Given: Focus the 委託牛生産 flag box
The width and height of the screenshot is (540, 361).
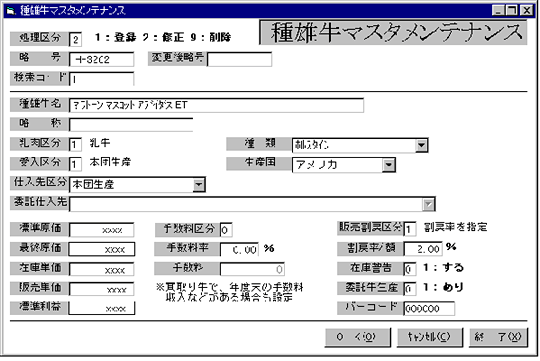Looking at the screenshot, I should click(x=410, y=289).
